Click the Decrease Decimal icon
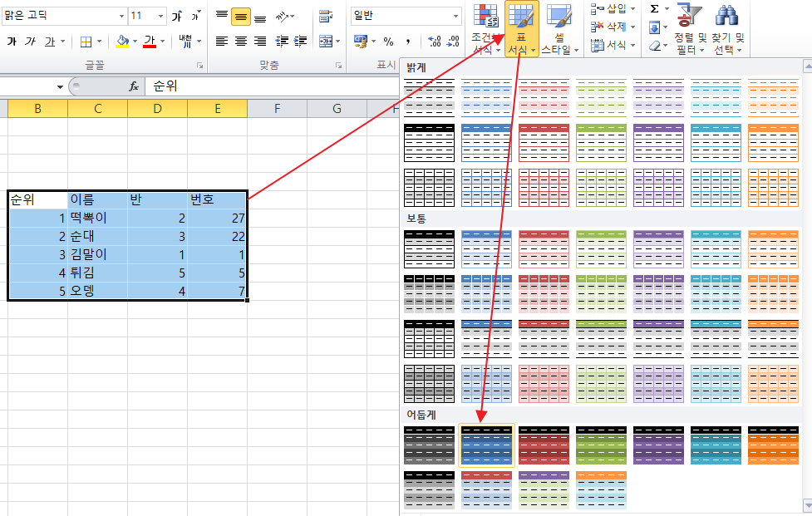This screenshot has width=812, height=516. (454, 42)
